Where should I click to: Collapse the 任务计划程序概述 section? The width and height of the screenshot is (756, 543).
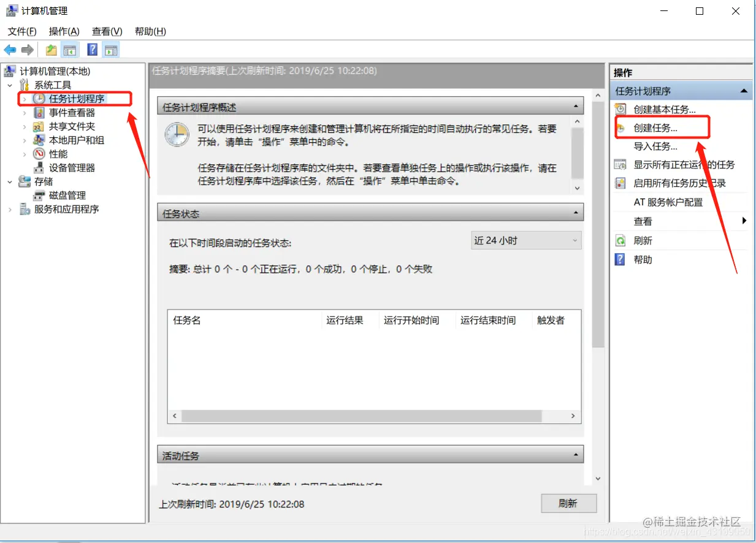576,107
